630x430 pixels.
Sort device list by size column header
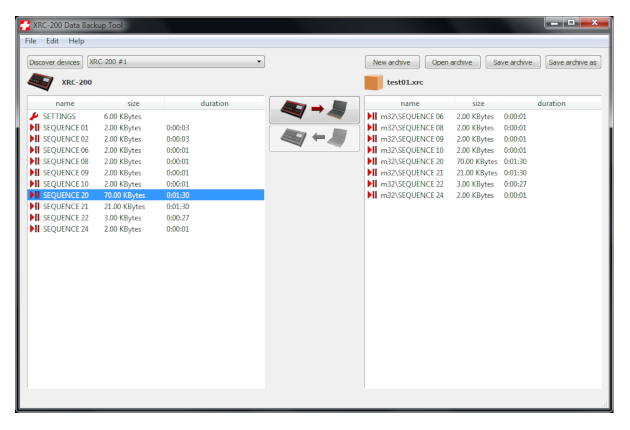(x=133, y=103)
